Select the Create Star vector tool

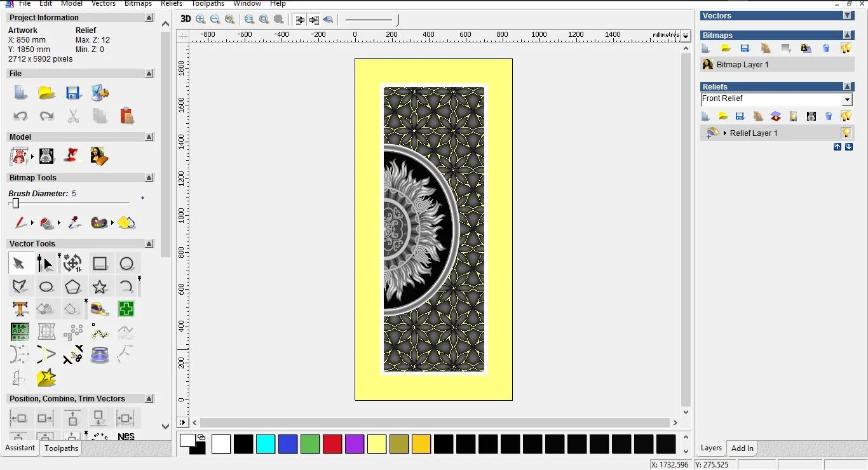pos(100,286)
